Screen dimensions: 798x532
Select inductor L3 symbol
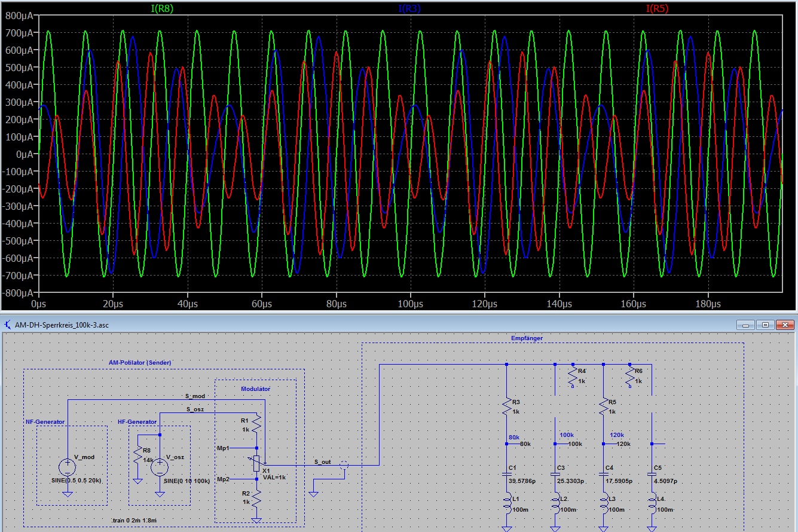coord(604,504)
